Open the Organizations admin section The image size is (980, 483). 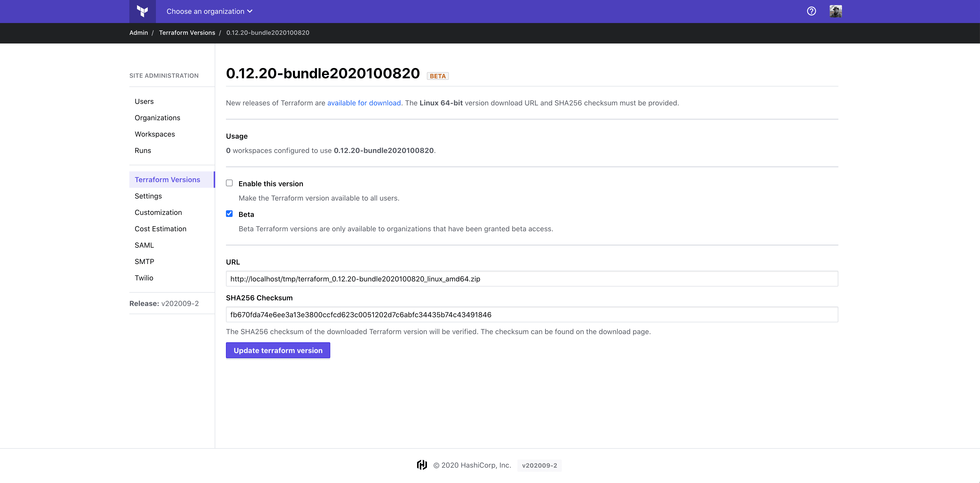click(157, 118)
